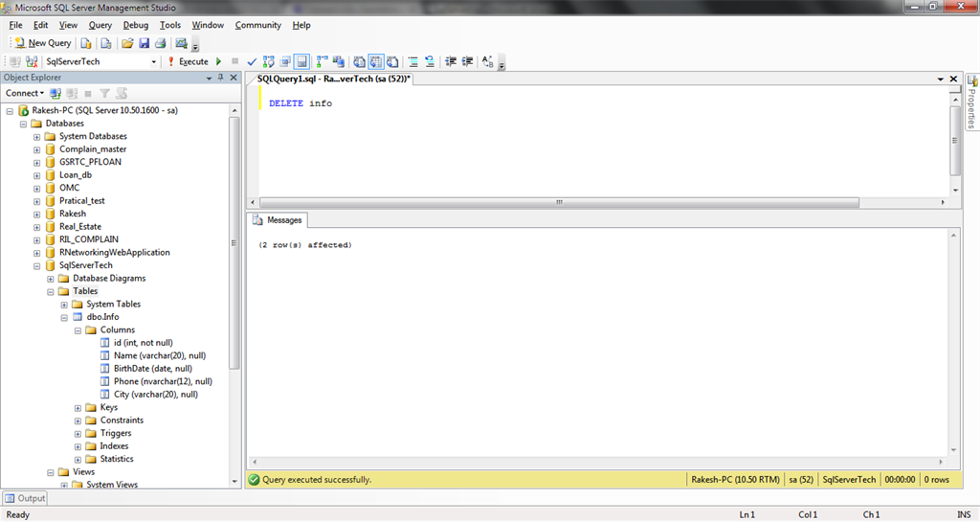Switch output to Results to Text
Screen dimensions: 980x522
pos(360,61)
